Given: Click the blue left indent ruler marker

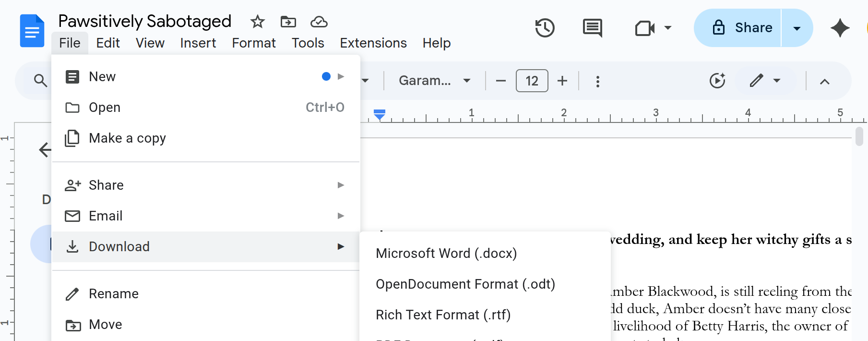Looking at the screenshot, I should click(380, 115).
